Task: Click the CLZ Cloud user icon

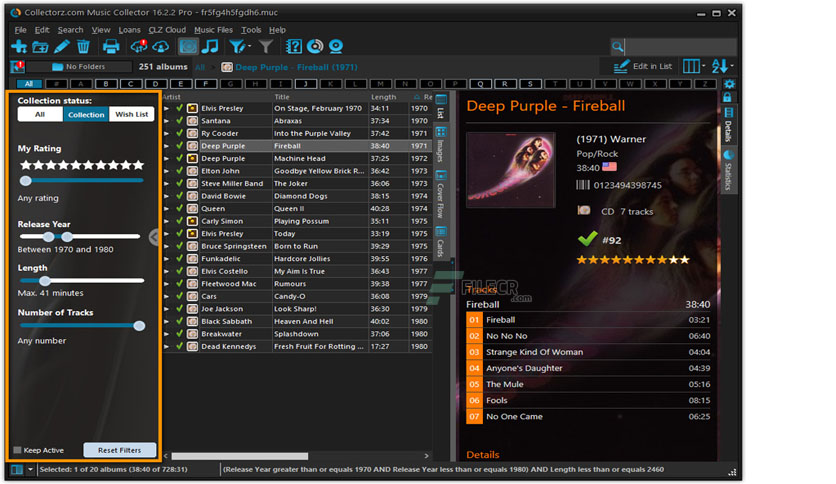Action: pos(160,46)
